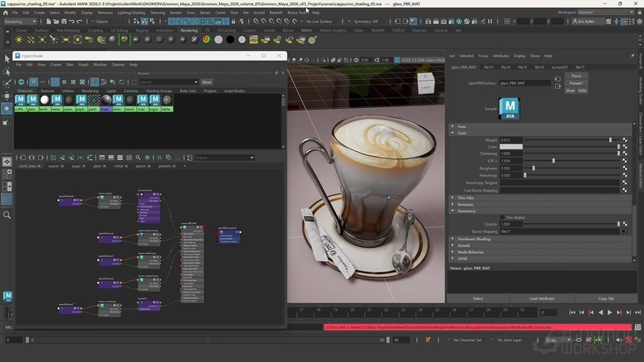Toggle the four-box view icon in left sidebar

7,174
